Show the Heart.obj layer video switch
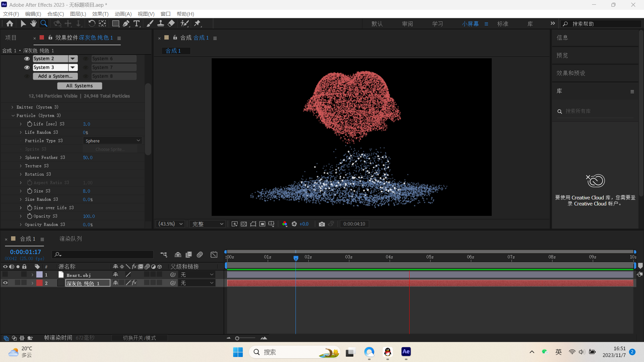The height and width of the screenshot is (362, 644). pyautogui.click(x=5, y=275)
